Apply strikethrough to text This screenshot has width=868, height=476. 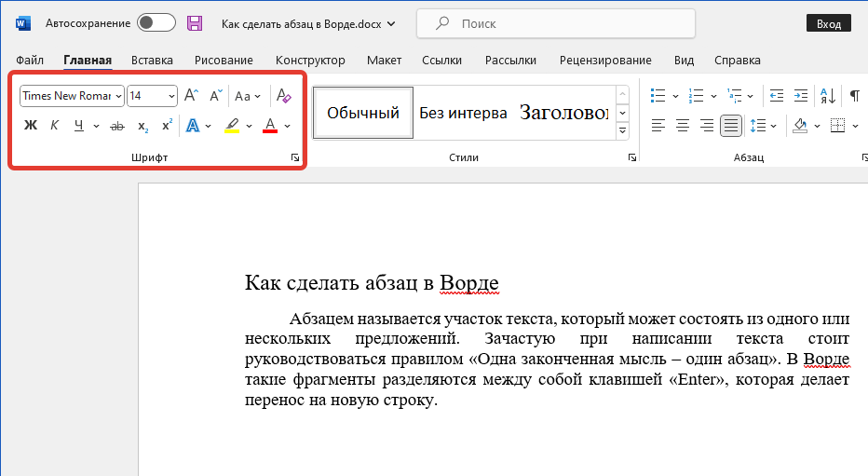(x=117, y=126)
